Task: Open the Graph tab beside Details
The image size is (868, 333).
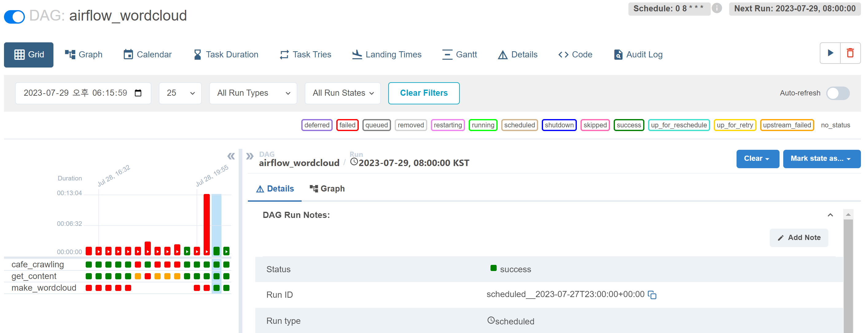Action: click(327, 188)
